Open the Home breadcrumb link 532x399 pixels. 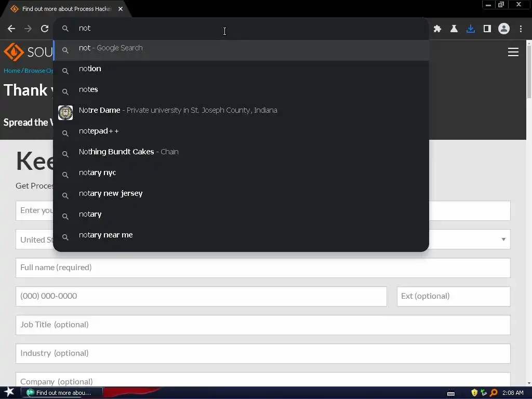tap(12, 71)
